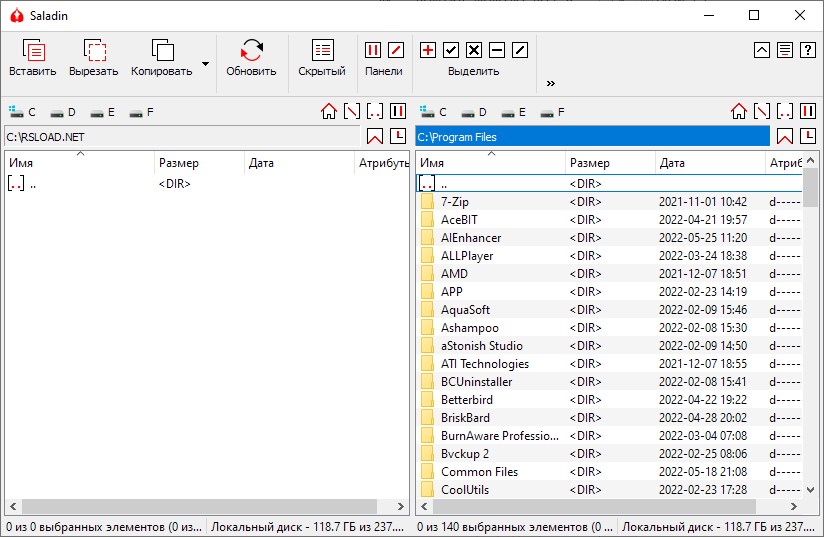The image size is (824, 537).
Task: Click two-bar panel icon in left panel
Action: coord(398,111)
